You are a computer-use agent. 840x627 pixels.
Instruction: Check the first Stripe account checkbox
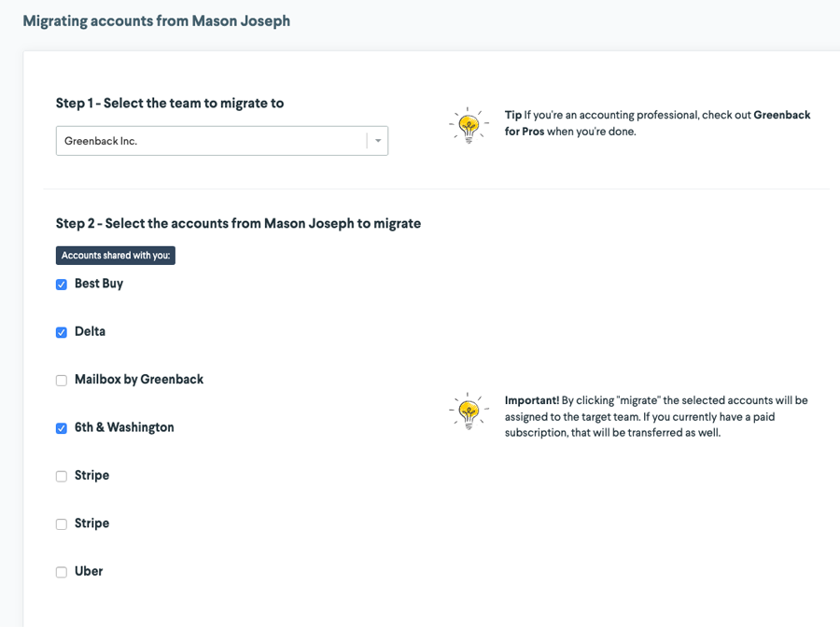point(62,477)
